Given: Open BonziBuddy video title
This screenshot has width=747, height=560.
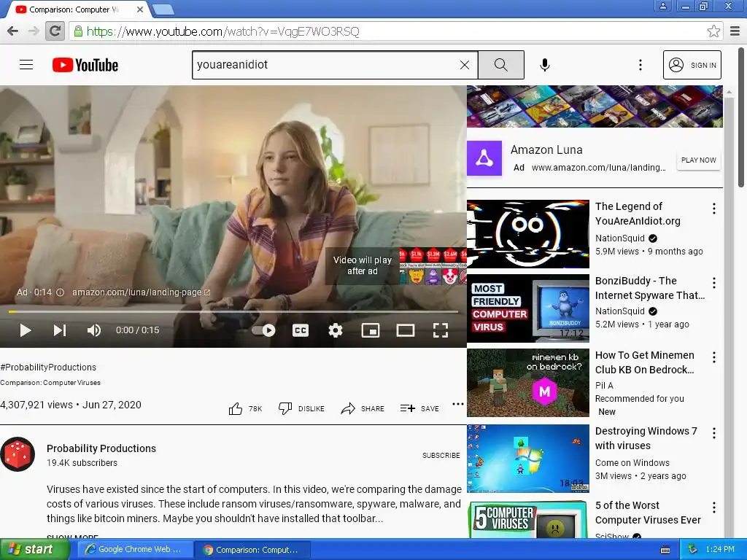Looking at the screenshot, I should (650, 288).
